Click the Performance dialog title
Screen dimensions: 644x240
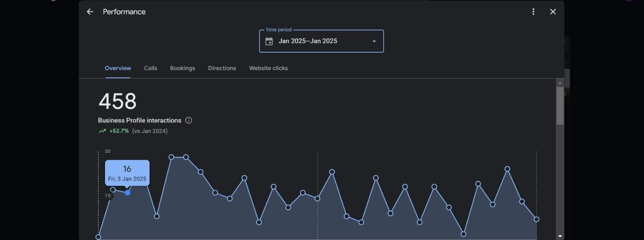tap(124, 12)
